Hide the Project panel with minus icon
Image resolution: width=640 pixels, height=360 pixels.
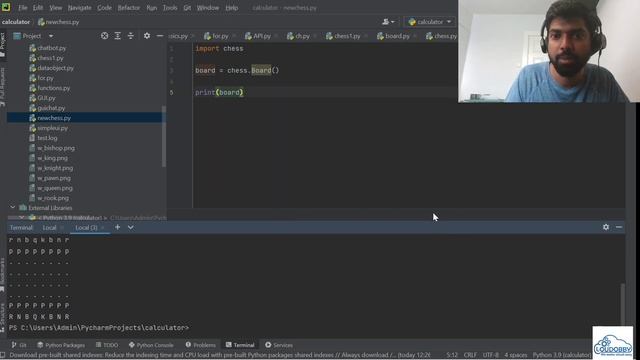click(x=160, y=36)
